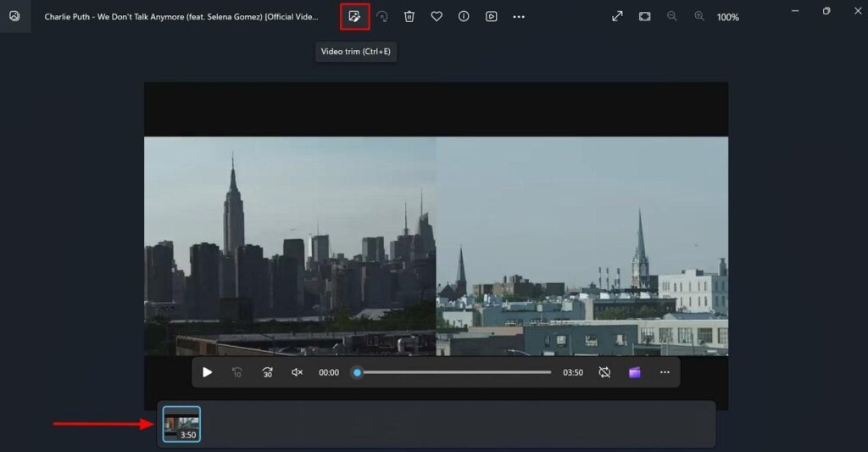Screen dimensions: 868x452
Task: Open playback controls more options menu
Action: [665, 372]
